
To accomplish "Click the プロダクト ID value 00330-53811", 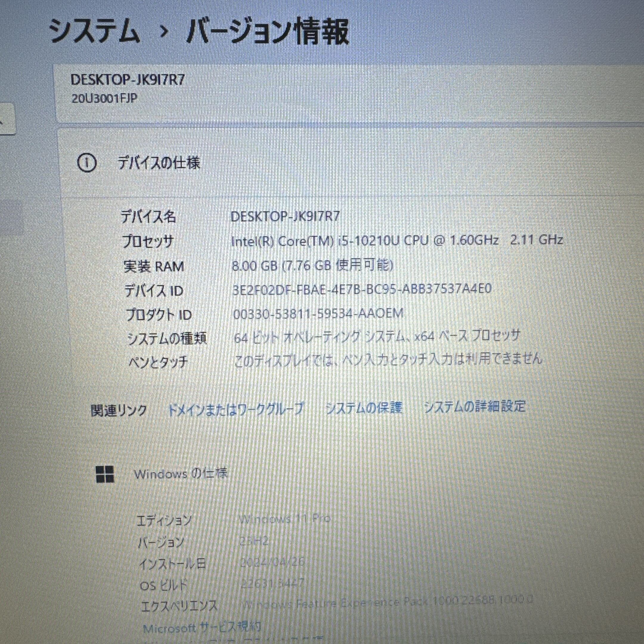I will coord(318,313).
